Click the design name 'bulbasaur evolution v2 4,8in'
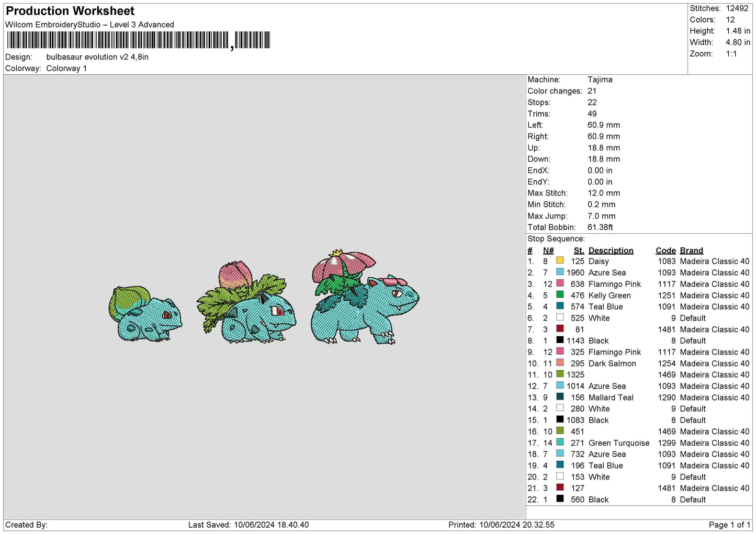 97,57
